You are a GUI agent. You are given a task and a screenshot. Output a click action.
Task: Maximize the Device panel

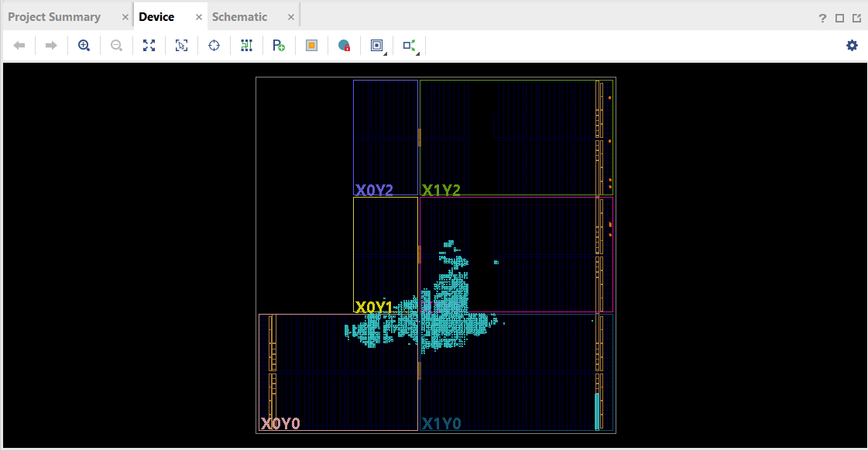coord(840,19)
